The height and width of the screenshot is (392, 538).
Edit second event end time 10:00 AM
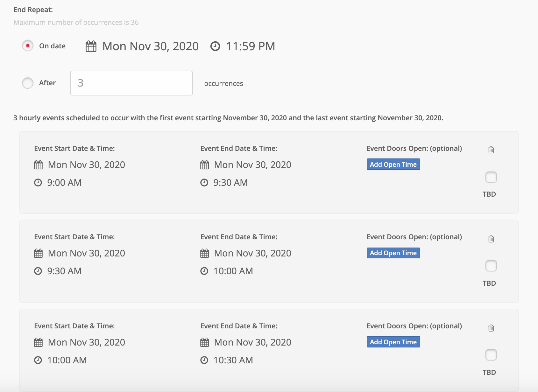point(233,271)
